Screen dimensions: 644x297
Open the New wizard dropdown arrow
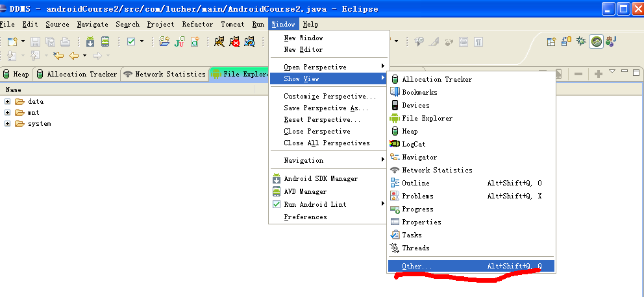(x=23, y=42)
